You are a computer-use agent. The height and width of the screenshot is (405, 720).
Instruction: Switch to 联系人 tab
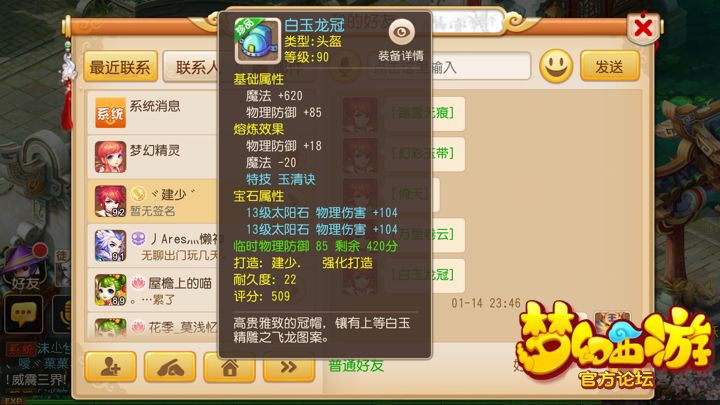[x=191, y=67]
